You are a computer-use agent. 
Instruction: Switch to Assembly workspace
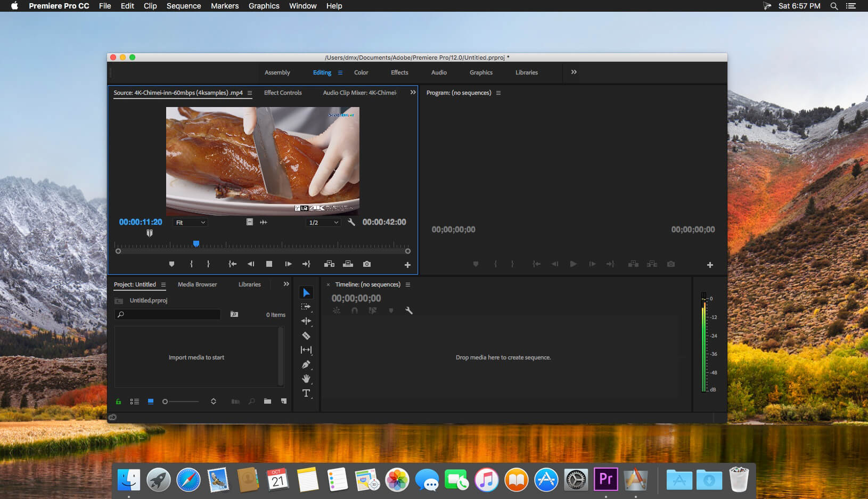tap(277, 72)
